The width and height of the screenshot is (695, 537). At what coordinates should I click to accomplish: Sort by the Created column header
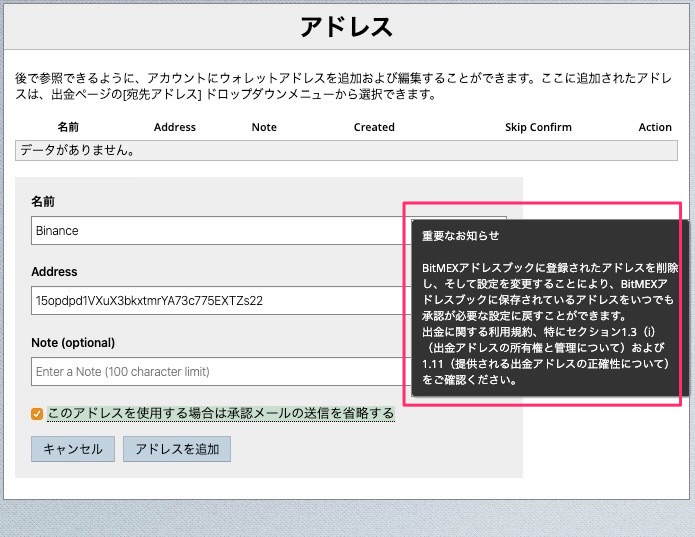point(374,127)
